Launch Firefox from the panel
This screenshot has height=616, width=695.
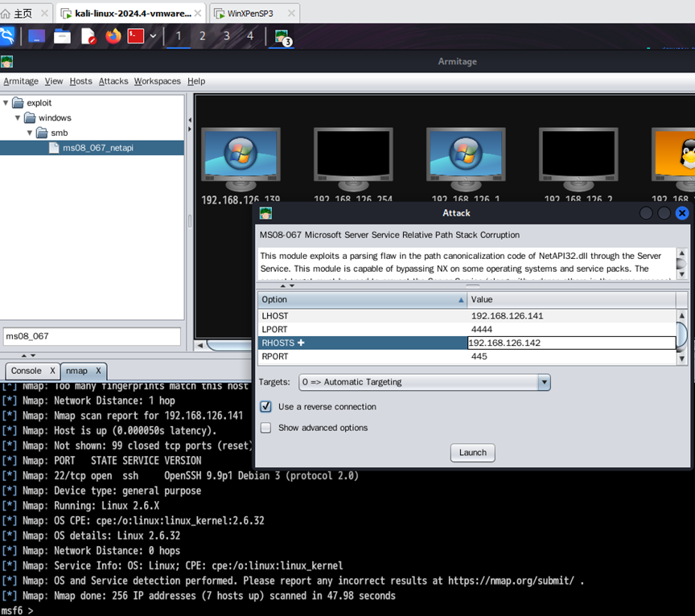tap(113, 36)
